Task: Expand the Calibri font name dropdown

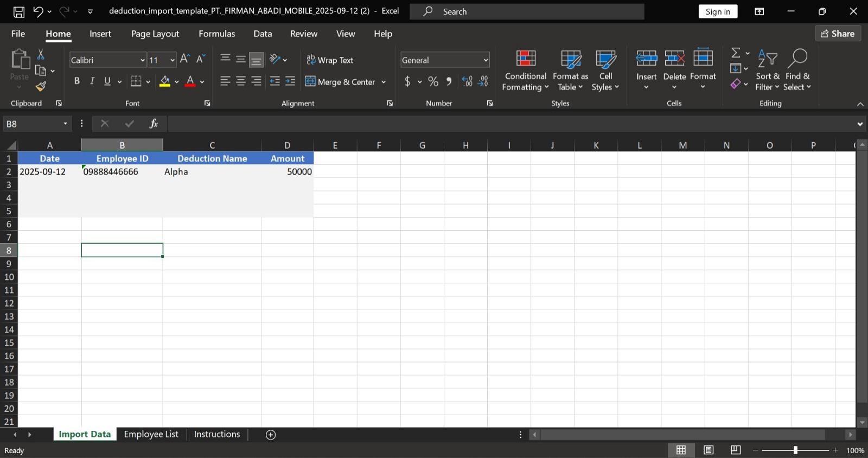Action: click(x=142, y=60)
